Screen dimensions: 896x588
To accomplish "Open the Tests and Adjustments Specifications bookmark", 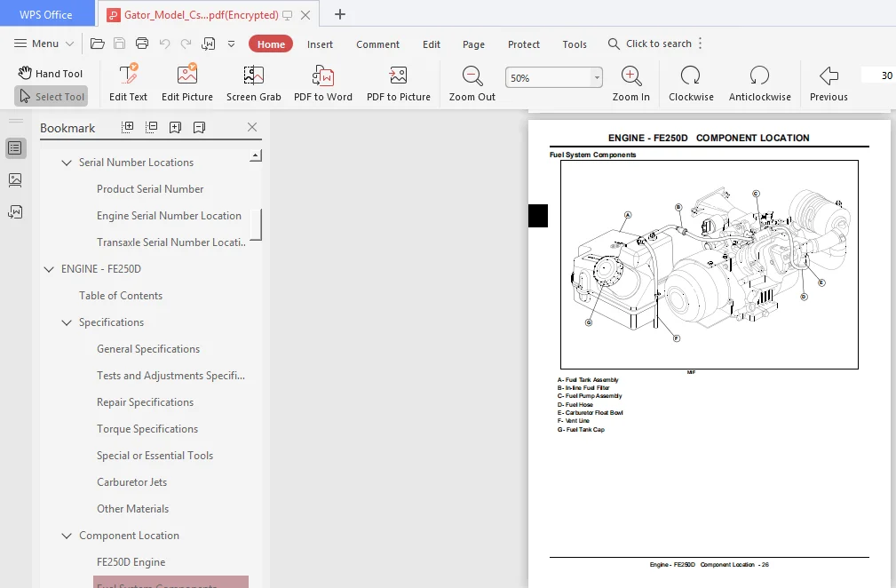I will 170,376.
